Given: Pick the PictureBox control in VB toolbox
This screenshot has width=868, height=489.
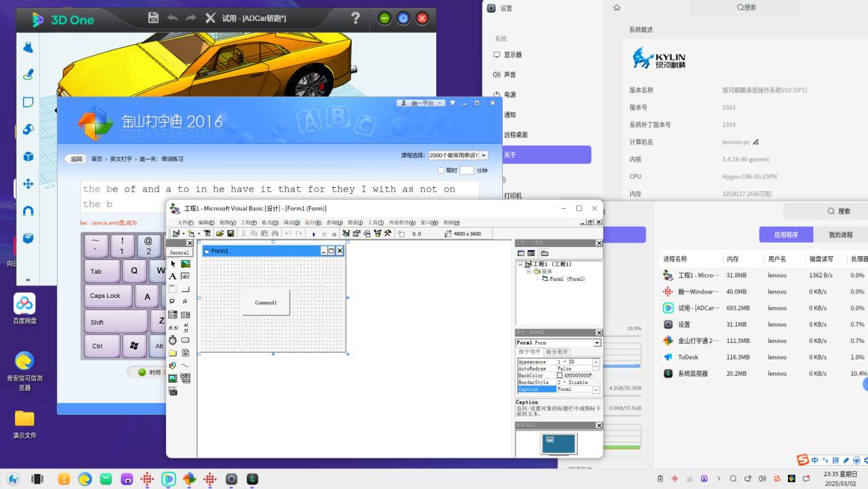Looking at the screenshot, I should (x=186, y=264).
